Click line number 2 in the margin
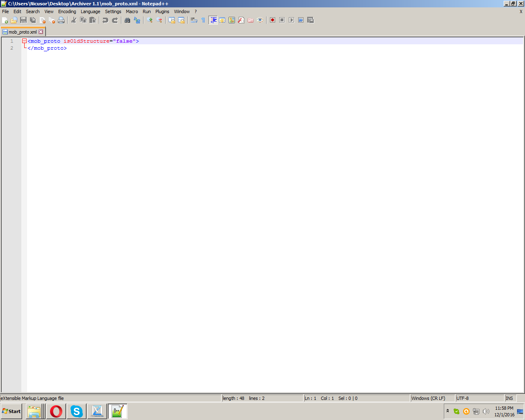The height and width of the screenshot is (420, 525). click(12, 48)
